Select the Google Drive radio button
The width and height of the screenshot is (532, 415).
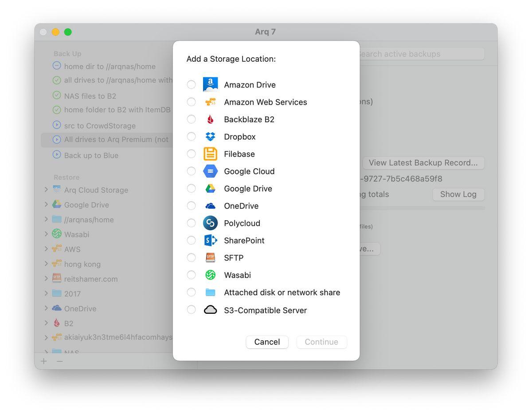pyautogui.click(x=191, y=188)
